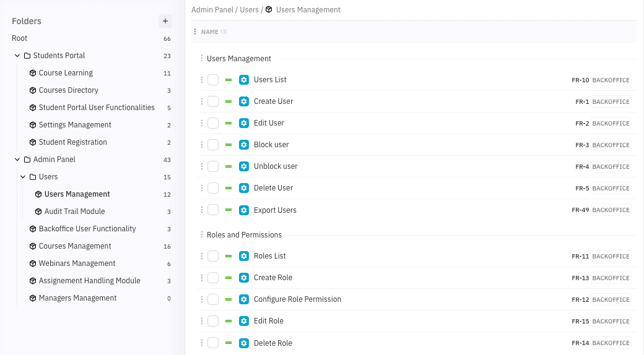Screen dimensions: 644x355
Task: Go to Users via breadcrumb
Action: [250, 9]
